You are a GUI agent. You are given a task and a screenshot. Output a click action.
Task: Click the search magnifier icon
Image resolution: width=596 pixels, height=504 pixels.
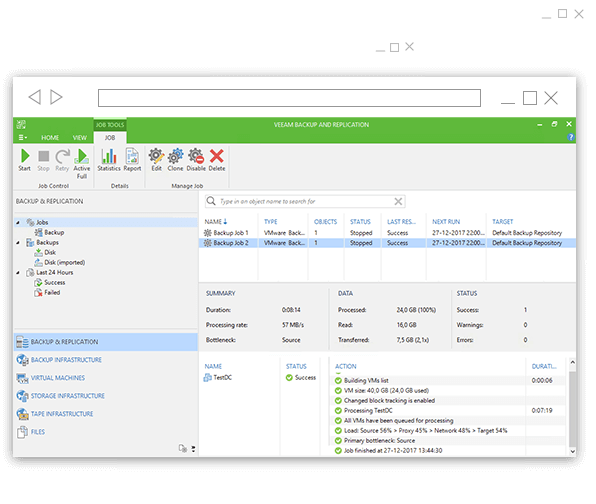(211, 201)
